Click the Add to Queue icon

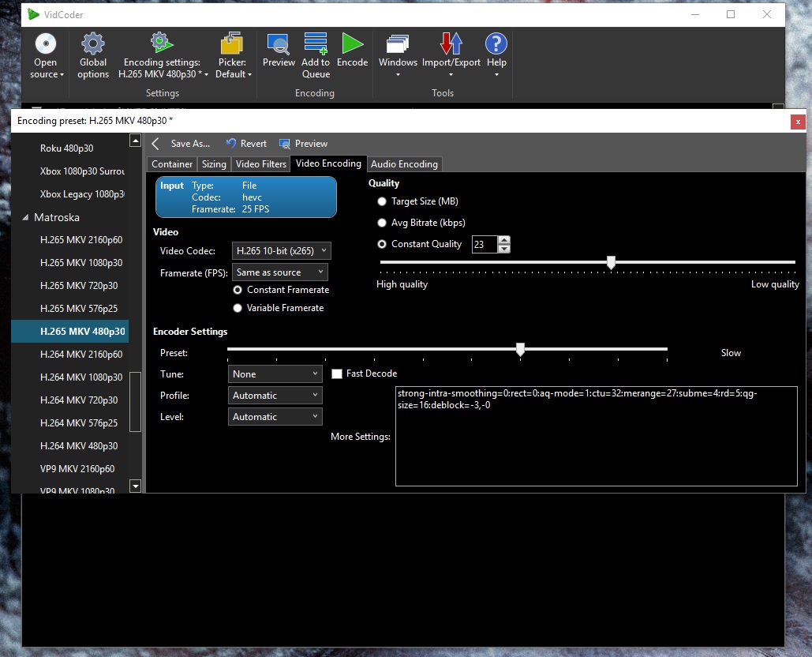coord(316,43)
